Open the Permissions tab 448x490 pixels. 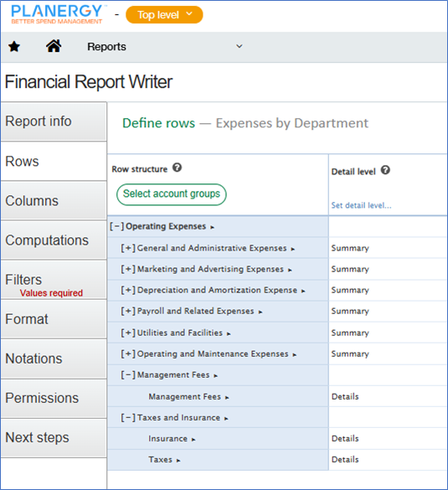(x=54, y=398)
